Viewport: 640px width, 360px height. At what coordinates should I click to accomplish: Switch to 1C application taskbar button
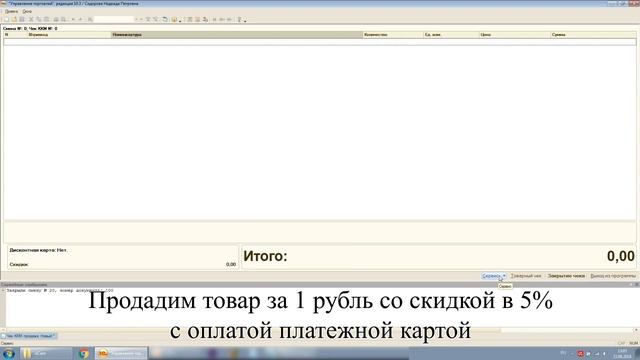[121, 353]
